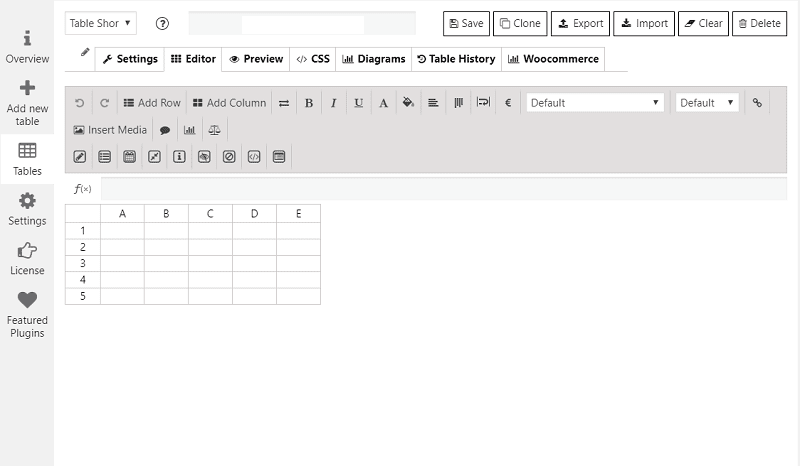Open Settings gear in sidebar
Image resolution: width=800 pixels, height=466 pixels.
27,209
